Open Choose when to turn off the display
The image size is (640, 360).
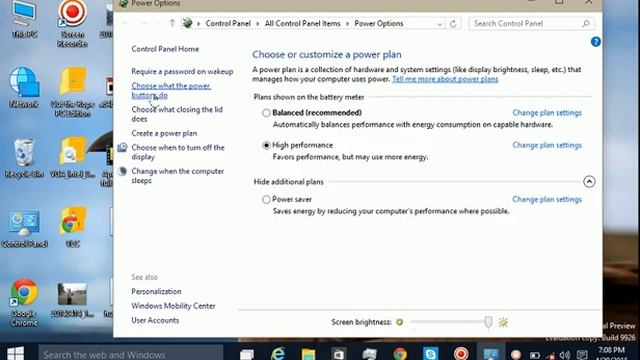point(178,152)
